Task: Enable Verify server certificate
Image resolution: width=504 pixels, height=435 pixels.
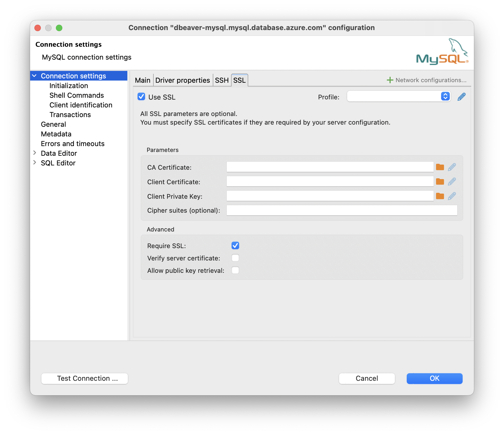Action: tap(235, 258)
